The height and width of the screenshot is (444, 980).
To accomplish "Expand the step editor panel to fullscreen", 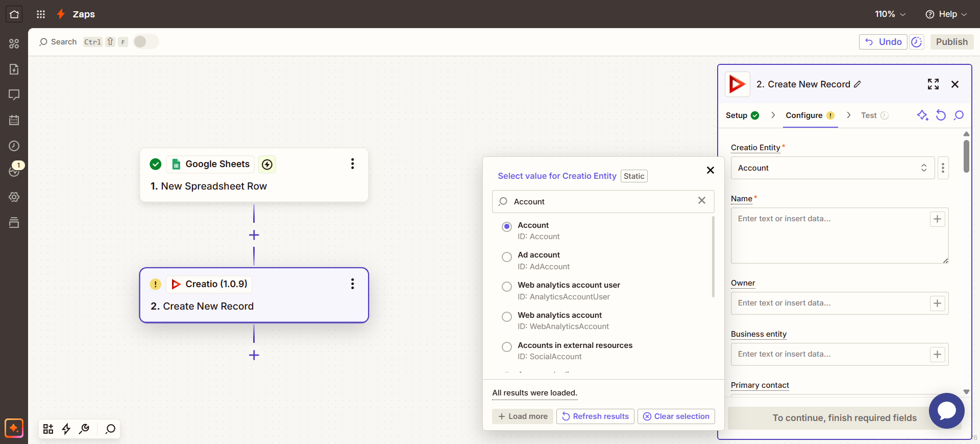I will tap(933, 84).
